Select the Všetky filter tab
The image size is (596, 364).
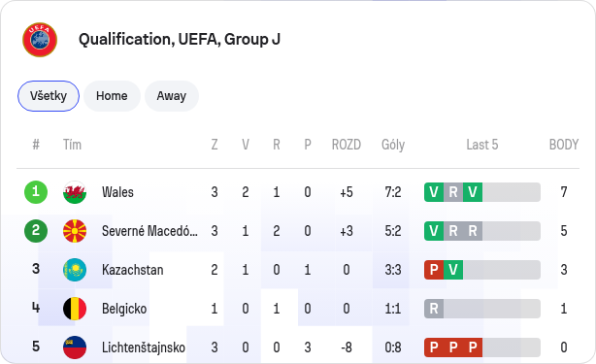coord(49,96)
